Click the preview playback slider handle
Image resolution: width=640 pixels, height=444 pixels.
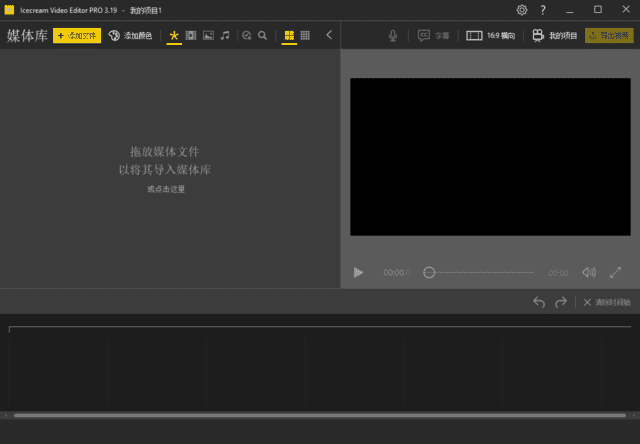[429, 272]
